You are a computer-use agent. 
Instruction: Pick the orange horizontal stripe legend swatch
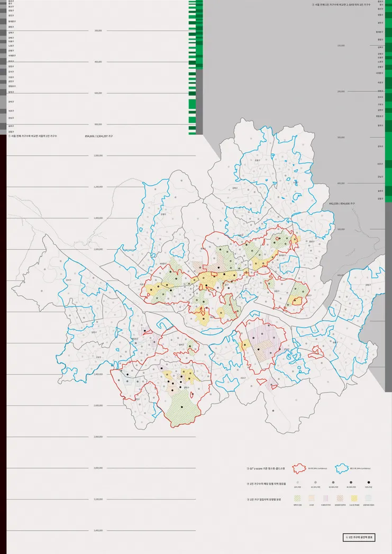coord(312,498)
